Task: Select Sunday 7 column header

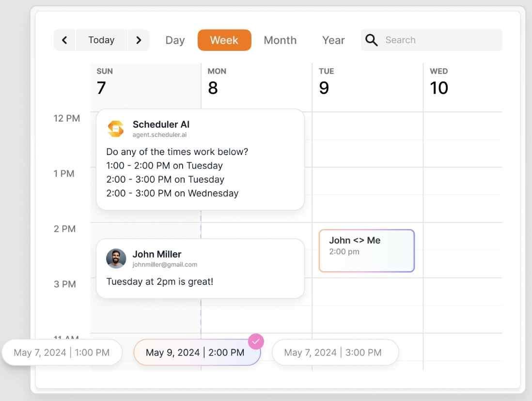Action: 102,82
